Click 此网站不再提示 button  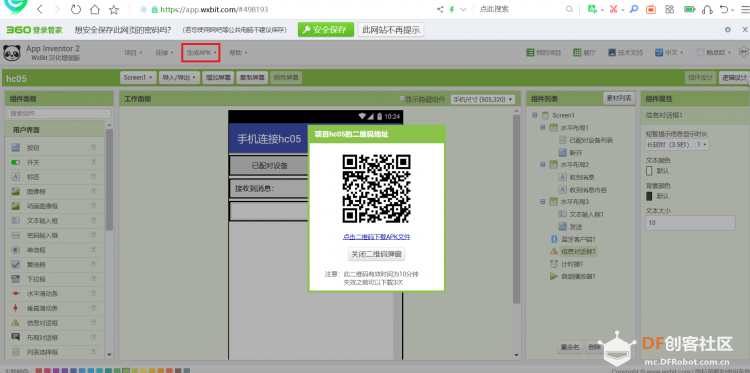(x=391, y=30)
